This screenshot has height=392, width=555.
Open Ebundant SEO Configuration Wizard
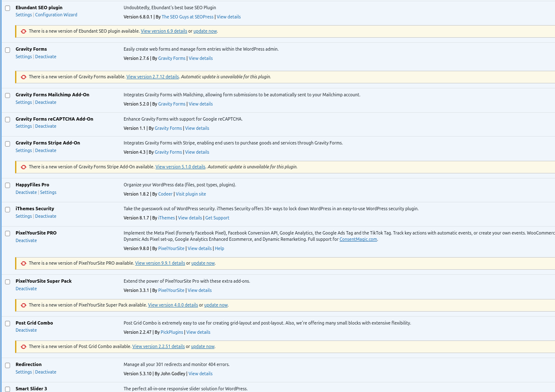point(56,15)
